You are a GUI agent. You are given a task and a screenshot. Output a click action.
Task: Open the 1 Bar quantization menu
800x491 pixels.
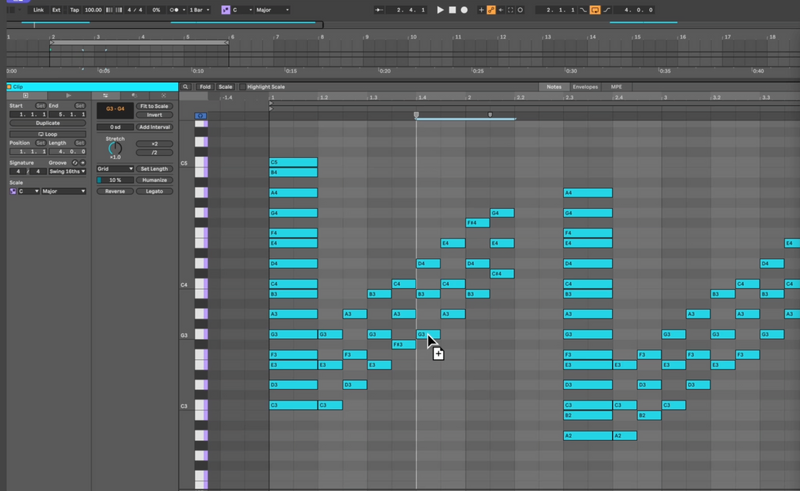[199, 10]
